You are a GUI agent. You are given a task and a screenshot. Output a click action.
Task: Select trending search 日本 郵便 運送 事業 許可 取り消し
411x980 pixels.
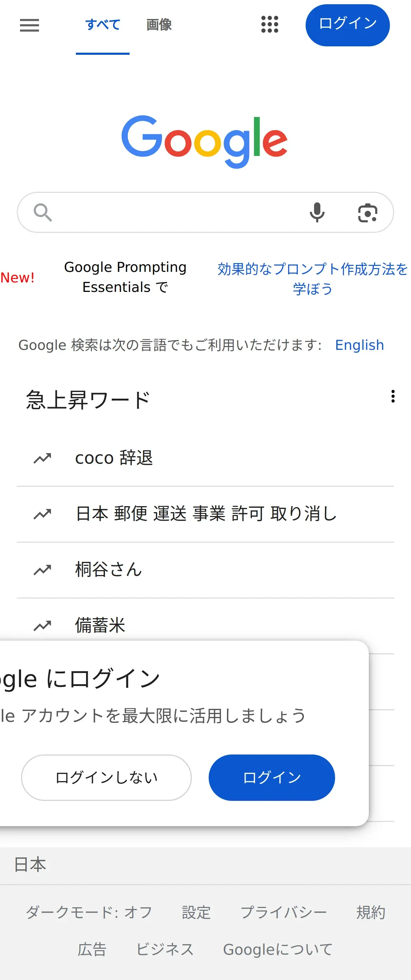click(206, 514)
